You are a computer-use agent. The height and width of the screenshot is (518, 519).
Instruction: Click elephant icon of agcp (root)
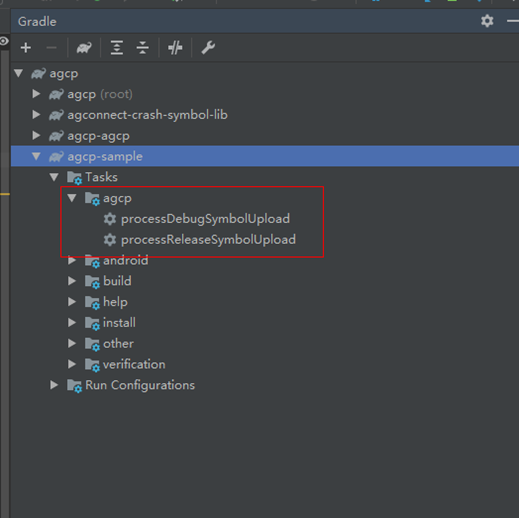tap(56, 94)
